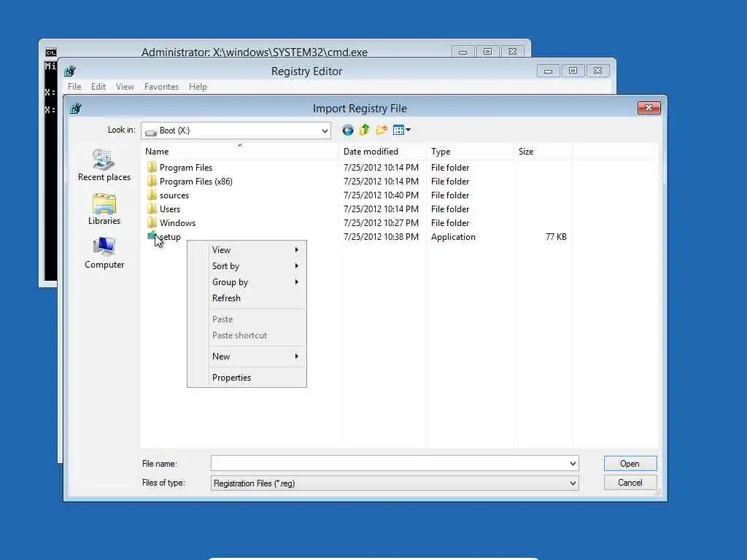Open the View Menu icon dropdown
The image size is (747, 560).
[402, 130]
